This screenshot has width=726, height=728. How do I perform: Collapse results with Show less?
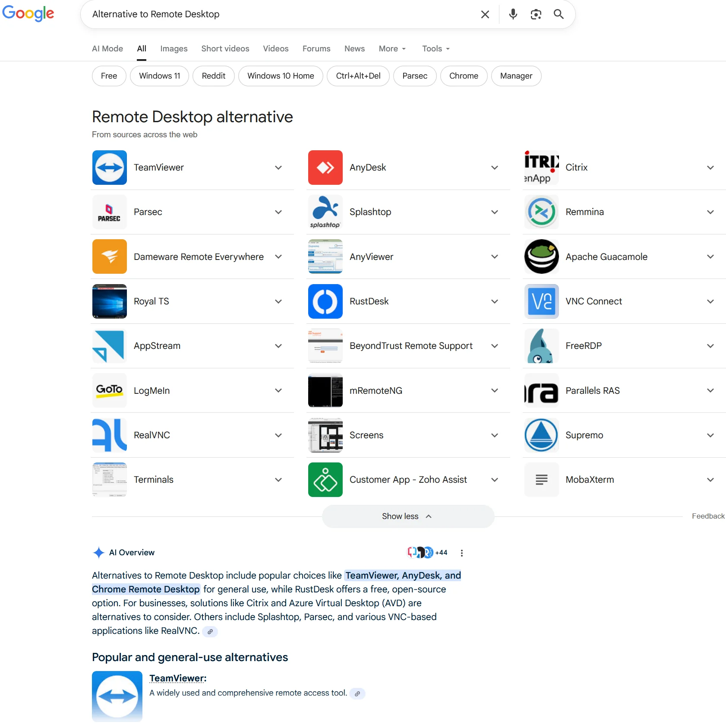coord(407,516)
